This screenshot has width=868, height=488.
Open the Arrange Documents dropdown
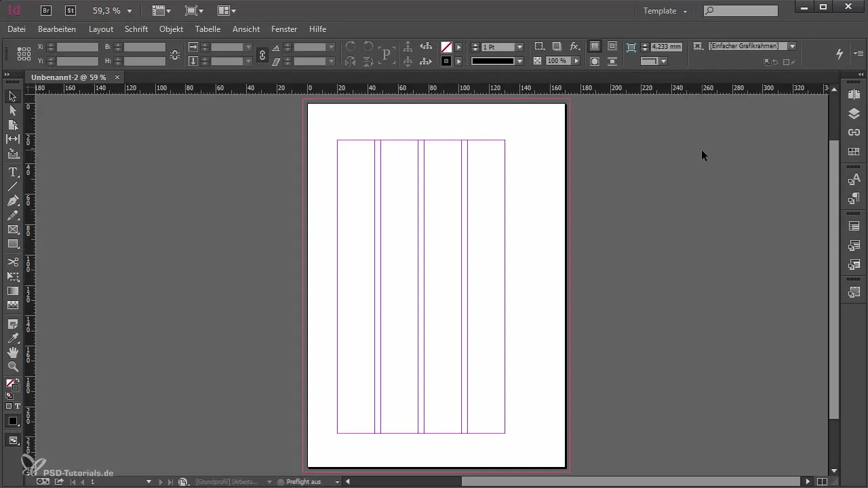tap(226, 11)
